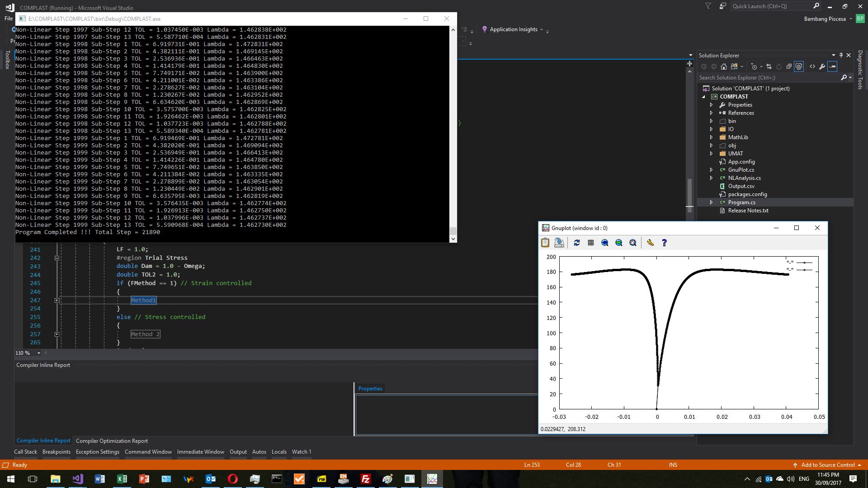Click Add to Source Control

point(828,465)
